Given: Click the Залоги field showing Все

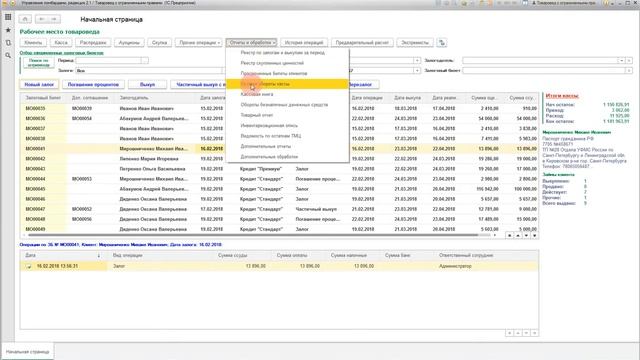Looking at the screenshot, I should [x=149, y=71].
